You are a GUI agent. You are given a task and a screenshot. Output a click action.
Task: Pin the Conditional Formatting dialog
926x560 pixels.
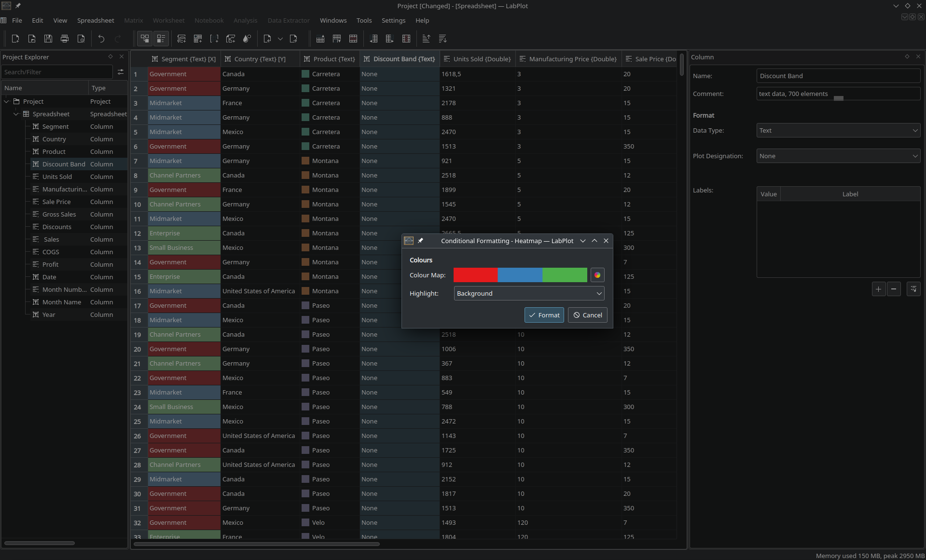421,241
